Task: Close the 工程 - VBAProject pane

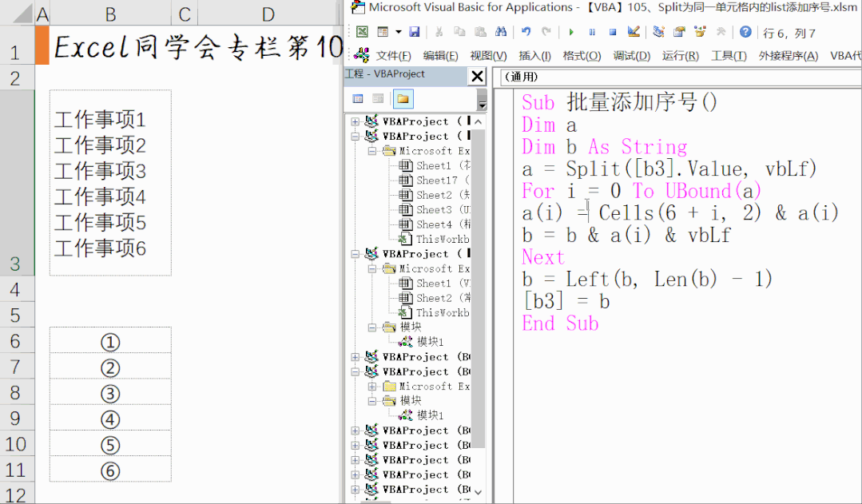Action: point(477,76)
